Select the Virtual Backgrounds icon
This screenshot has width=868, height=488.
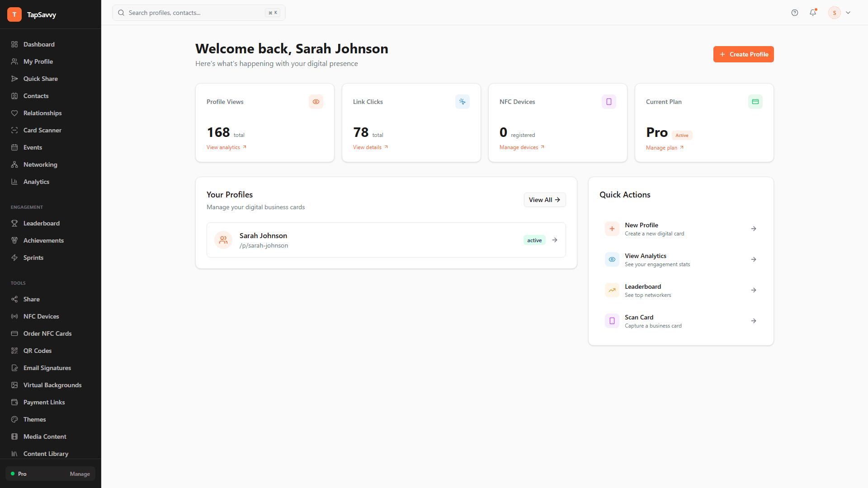pyautogui.click(x=15, y=385)
